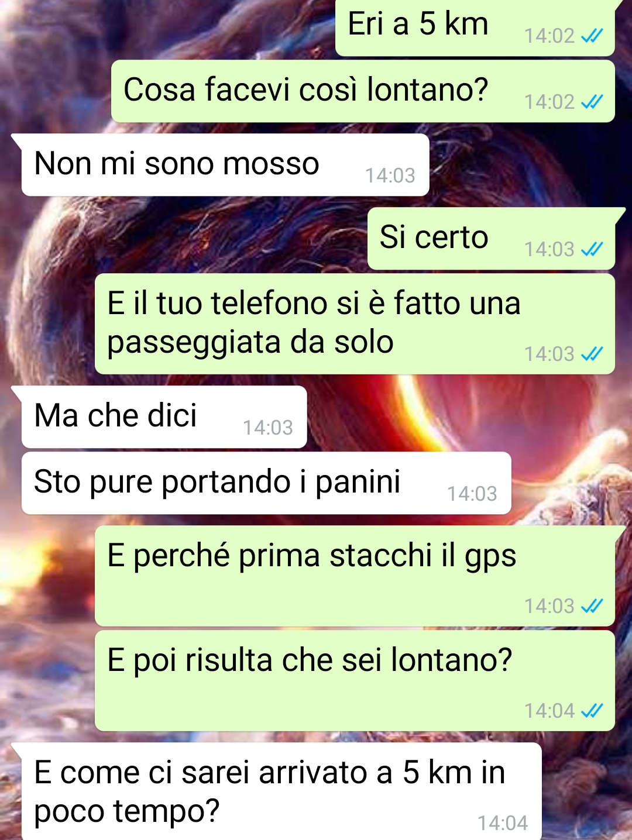This screenshot has width=632, height=840.
Task: Tap the double check on 'Si certo'
Action: [x=592, y=250]
